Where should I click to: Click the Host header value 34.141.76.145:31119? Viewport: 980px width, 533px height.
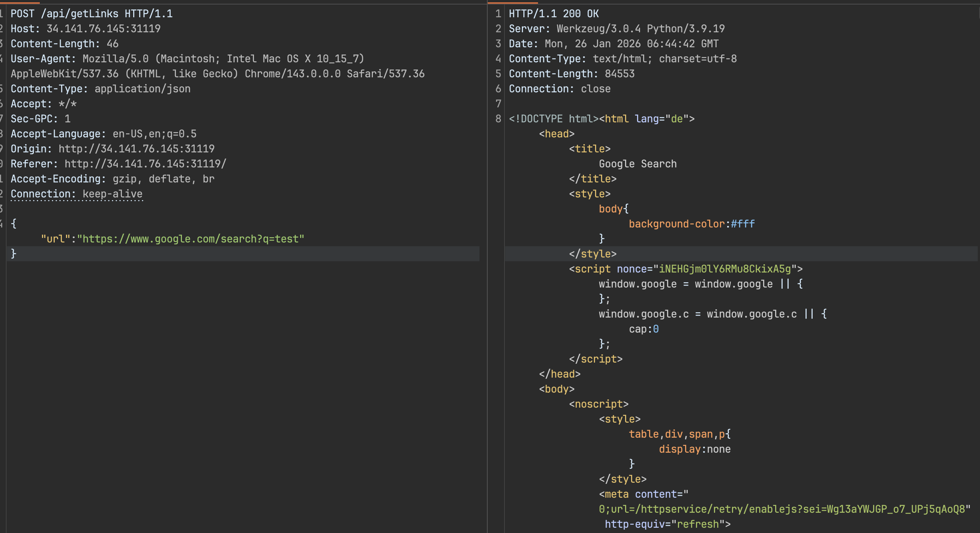(x=103, y=29)
